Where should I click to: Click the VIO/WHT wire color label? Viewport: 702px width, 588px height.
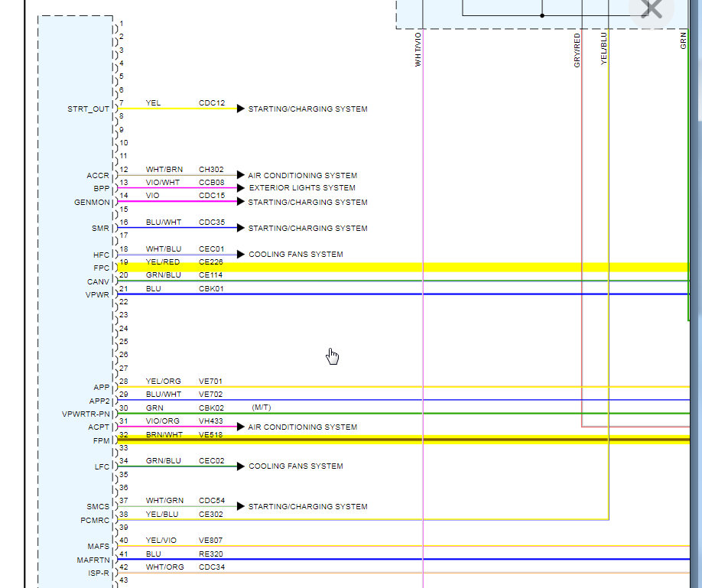tap(163, 182)
